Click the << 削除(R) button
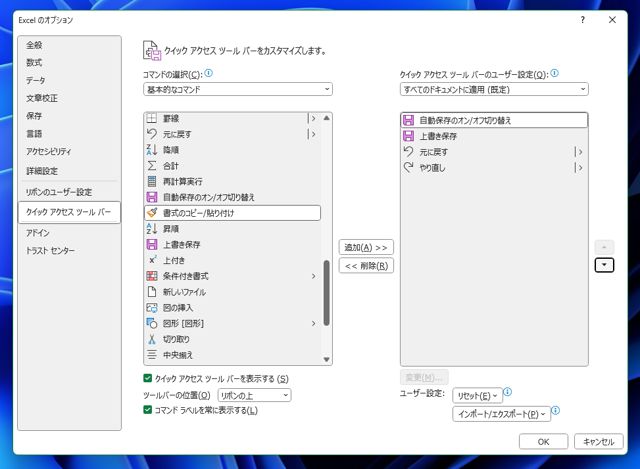The height and width of the screenshot is (469, 640). [366, 266]
